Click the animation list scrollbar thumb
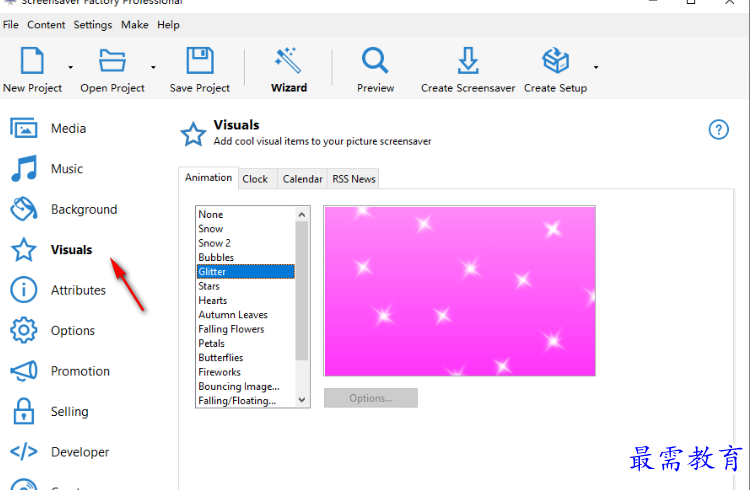 tap(302, 291)
